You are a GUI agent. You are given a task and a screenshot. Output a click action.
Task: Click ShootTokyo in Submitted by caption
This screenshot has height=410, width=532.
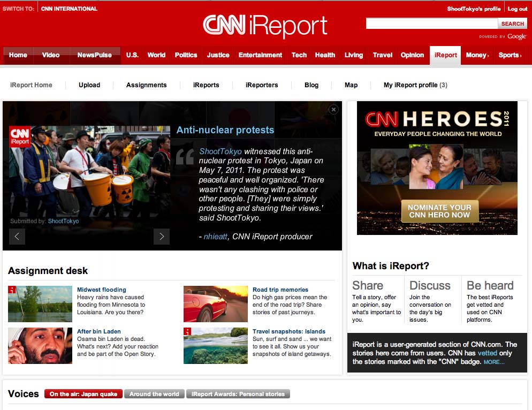point(63,221)
